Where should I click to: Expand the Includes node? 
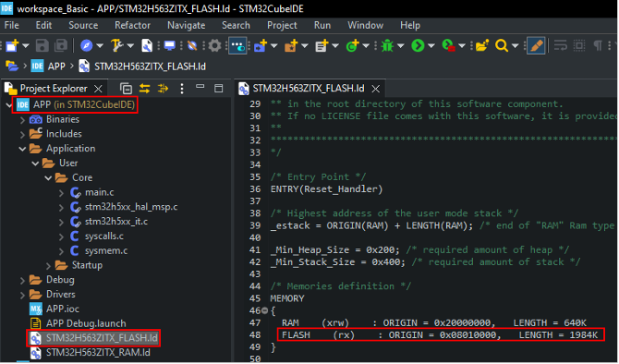[x=22, y=134]
